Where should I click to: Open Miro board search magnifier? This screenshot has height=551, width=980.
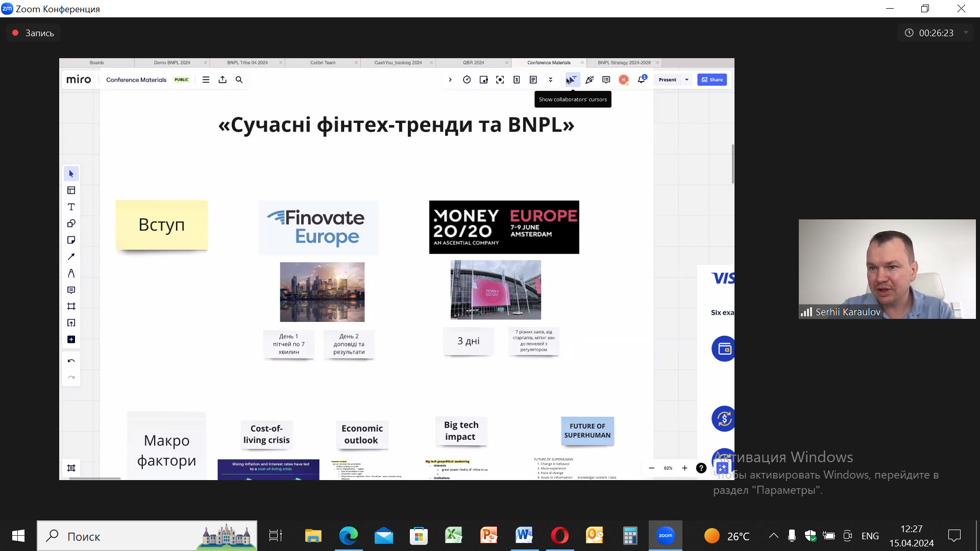[x=239, y=80]
